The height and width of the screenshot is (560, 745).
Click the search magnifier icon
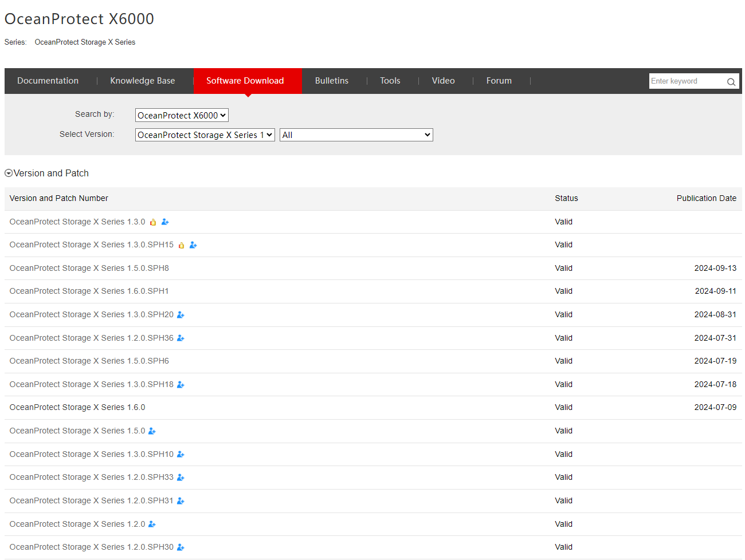coord(731,81)
